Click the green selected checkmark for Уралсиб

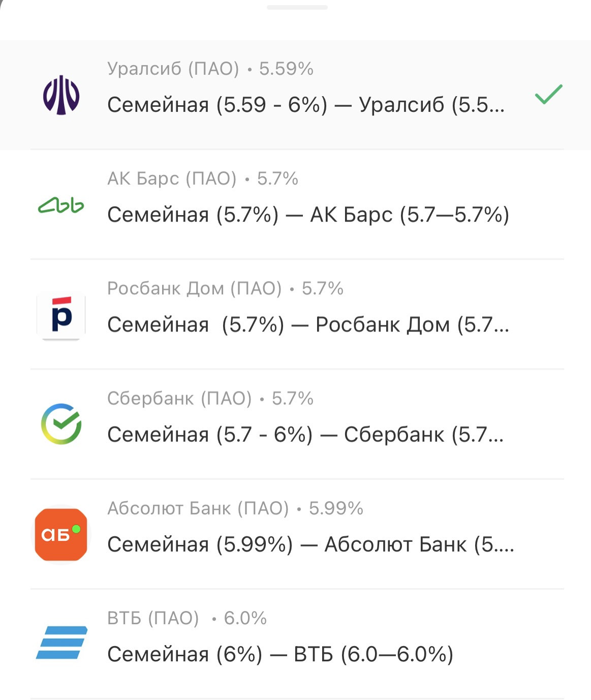548,95
